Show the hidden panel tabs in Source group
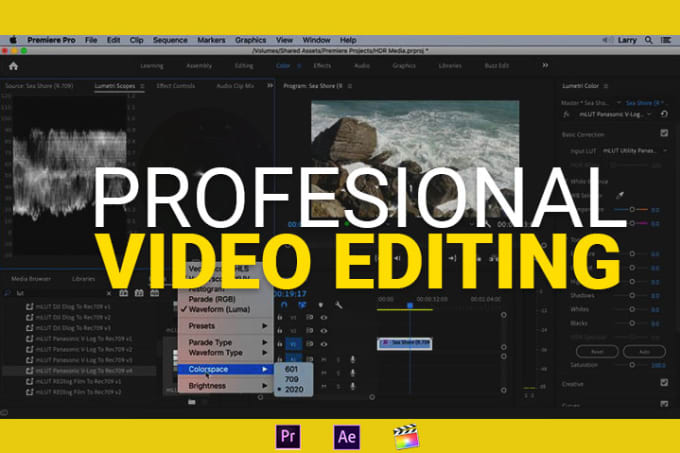 [270, 86]
